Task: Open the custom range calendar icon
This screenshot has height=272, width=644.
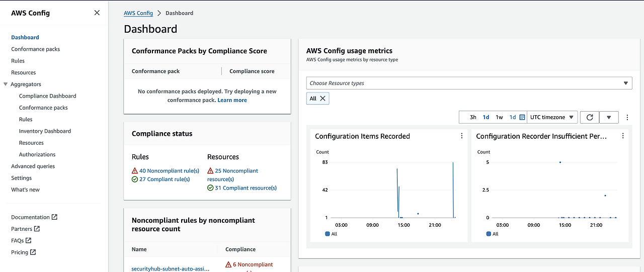Action: (522, 117)
